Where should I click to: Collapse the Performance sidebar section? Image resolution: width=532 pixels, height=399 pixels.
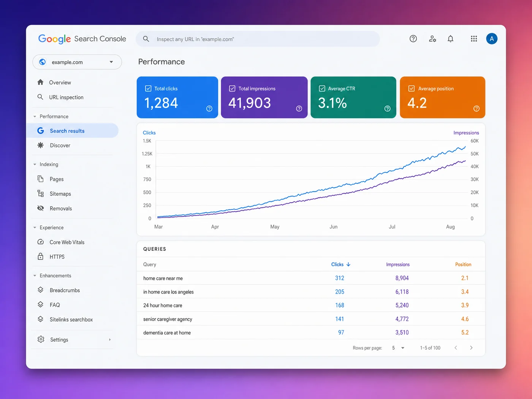[35, 117]
